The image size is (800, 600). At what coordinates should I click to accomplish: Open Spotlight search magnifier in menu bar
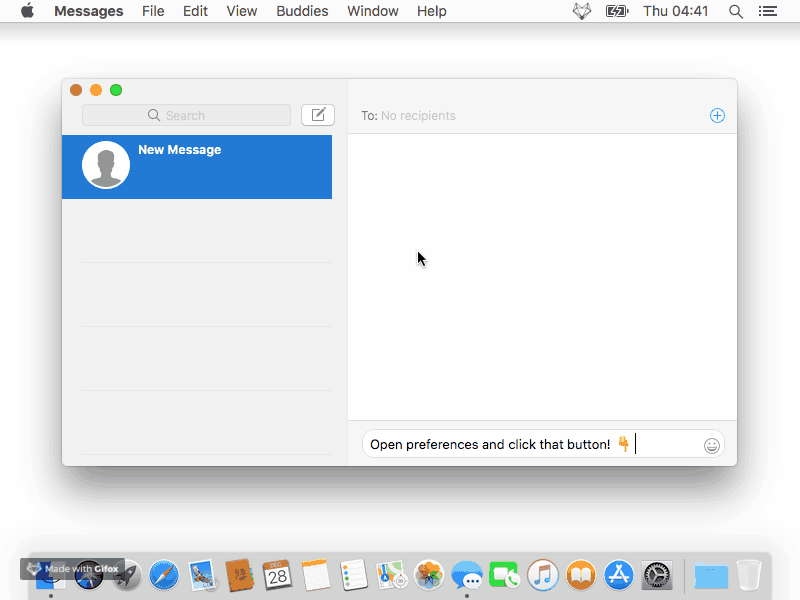point(735,11)
